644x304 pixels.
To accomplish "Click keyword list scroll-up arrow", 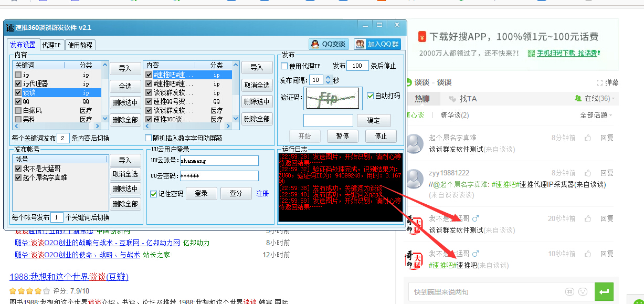I will [105, 65].
